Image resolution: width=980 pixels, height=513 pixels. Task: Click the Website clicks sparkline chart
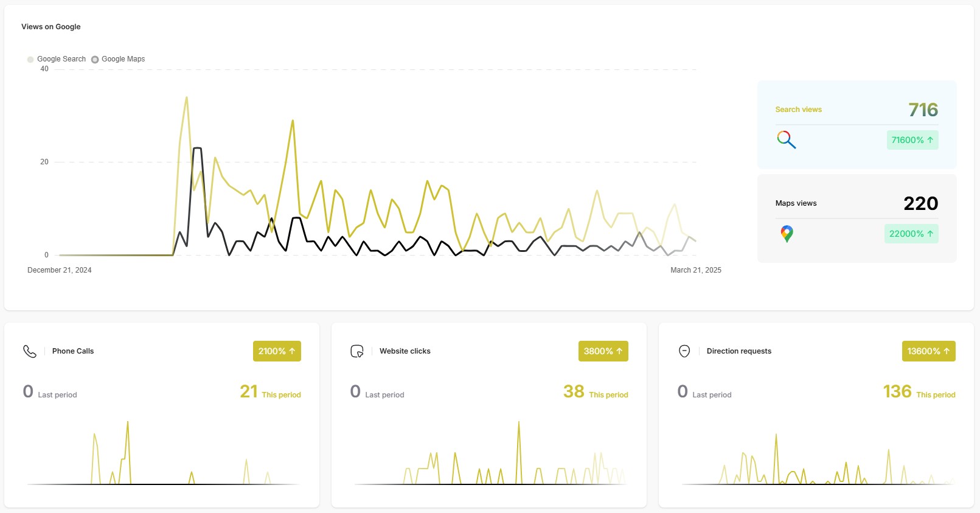click(x=489, y=453)
